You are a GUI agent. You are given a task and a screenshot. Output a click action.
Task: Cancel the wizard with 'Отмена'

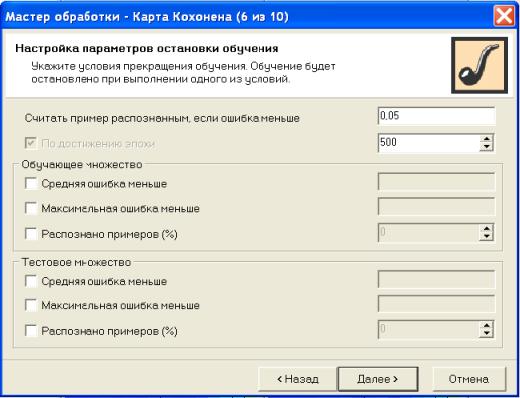[x=469, y=379]
